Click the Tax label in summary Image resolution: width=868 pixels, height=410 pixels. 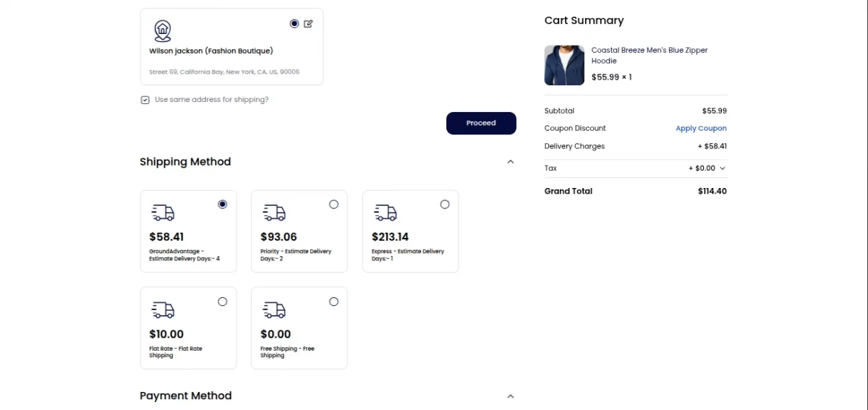coord(550,168)
